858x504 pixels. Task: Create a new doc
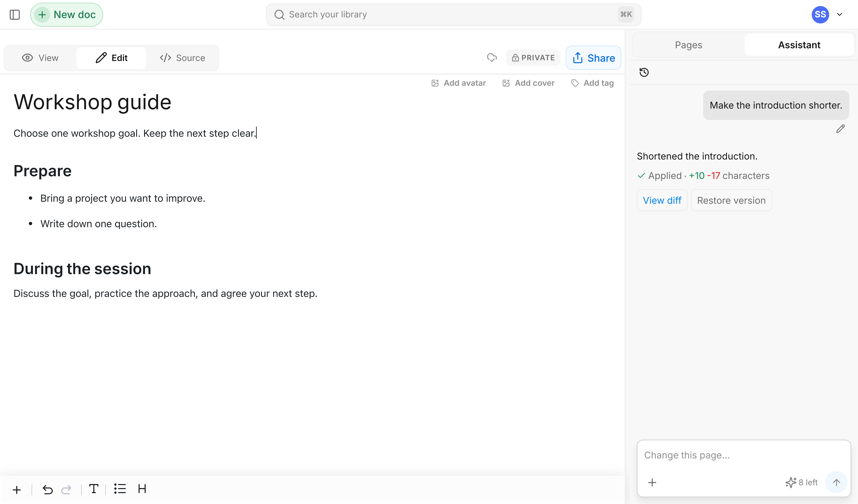66,15
